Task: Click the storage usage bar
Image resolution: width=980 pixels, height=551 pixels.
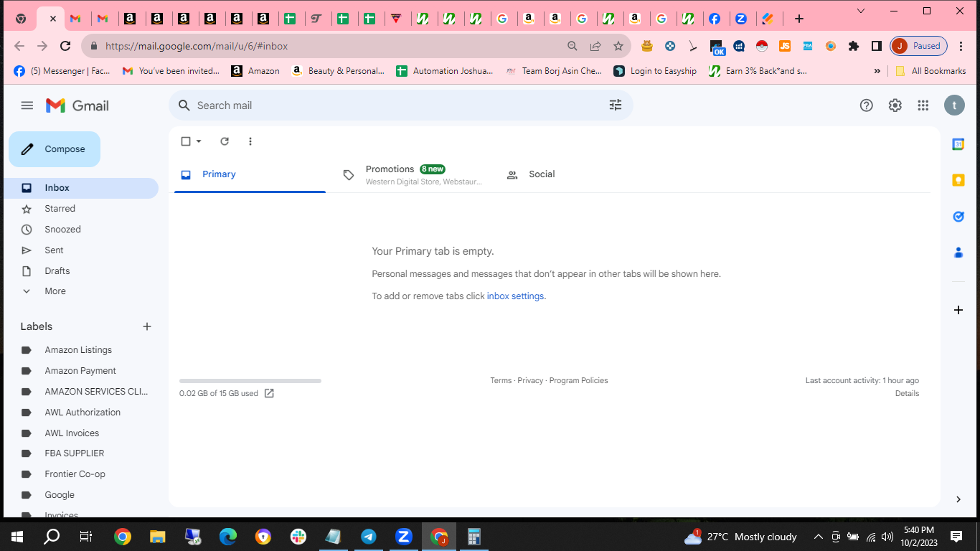Action: [x=250, y=381]
